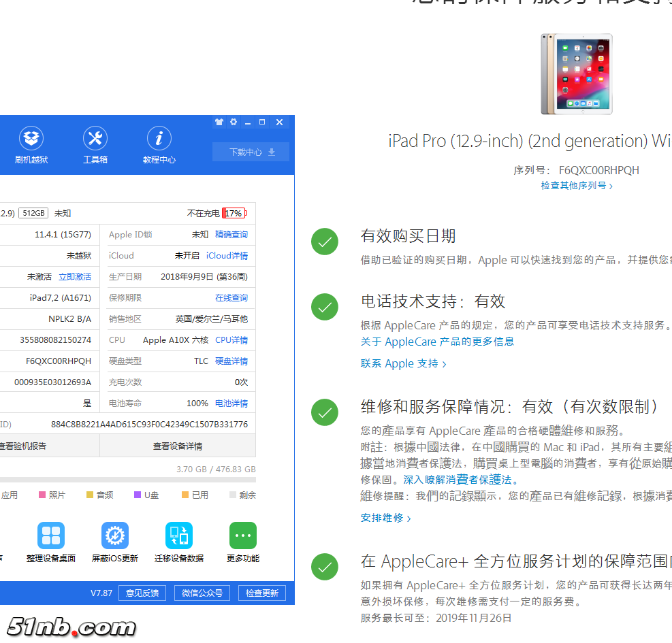Image resolution: width=672 pixels, height=643 pixels.
Task: Click the 屏蔽iOS更新 icon
Action: pyautogui.click(x=115, y=536)
